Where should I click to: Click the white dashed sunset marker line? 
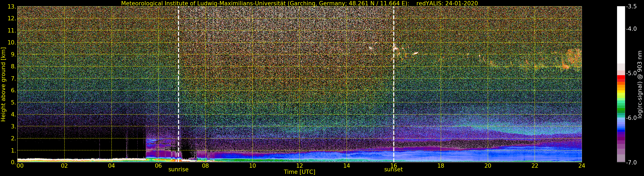394,84
